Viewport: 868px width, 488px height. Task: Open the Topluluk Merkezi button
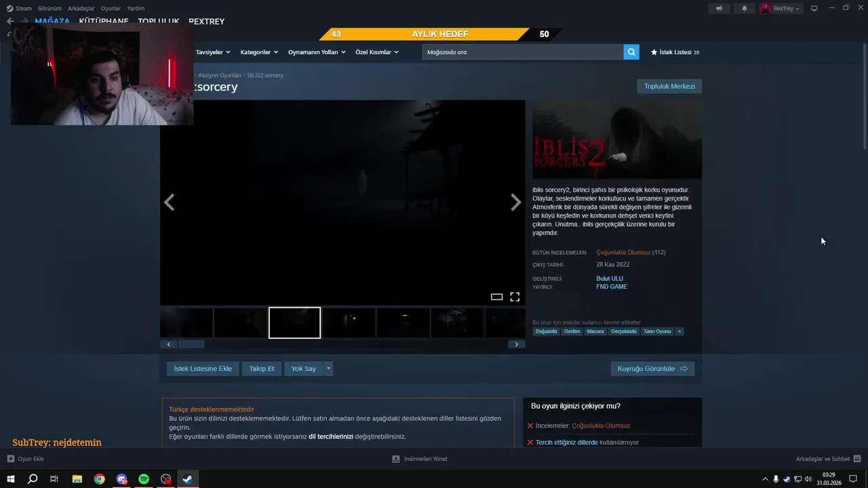tap(669, 86)
